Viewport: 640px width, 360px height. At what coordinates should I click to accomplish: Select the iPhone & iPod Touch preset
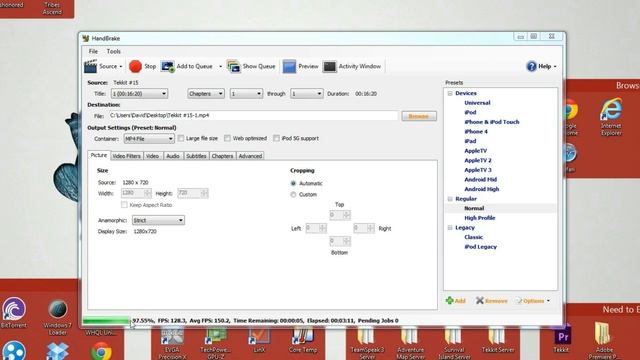pyautogui.click(x=491, y=122)
